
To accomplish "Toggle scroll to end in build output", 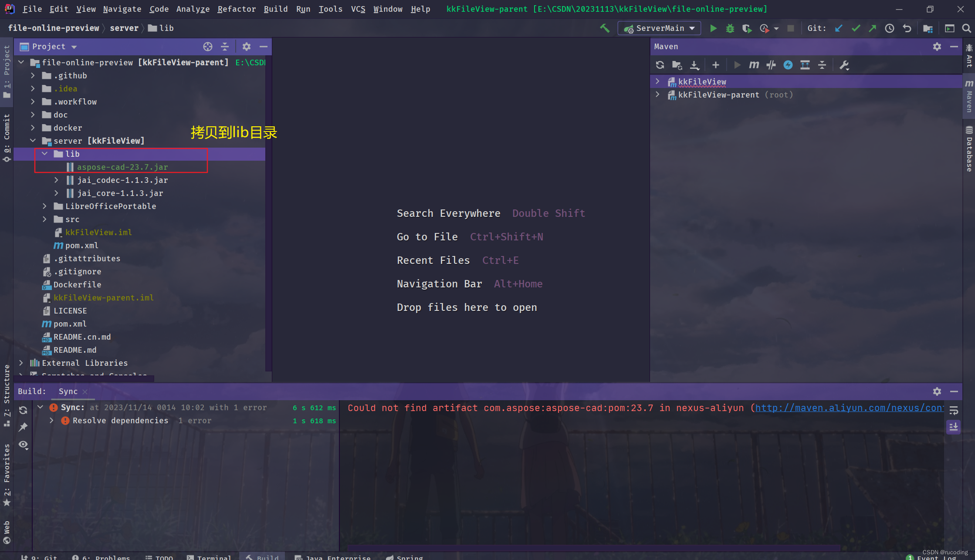I will tap(954, 427).
